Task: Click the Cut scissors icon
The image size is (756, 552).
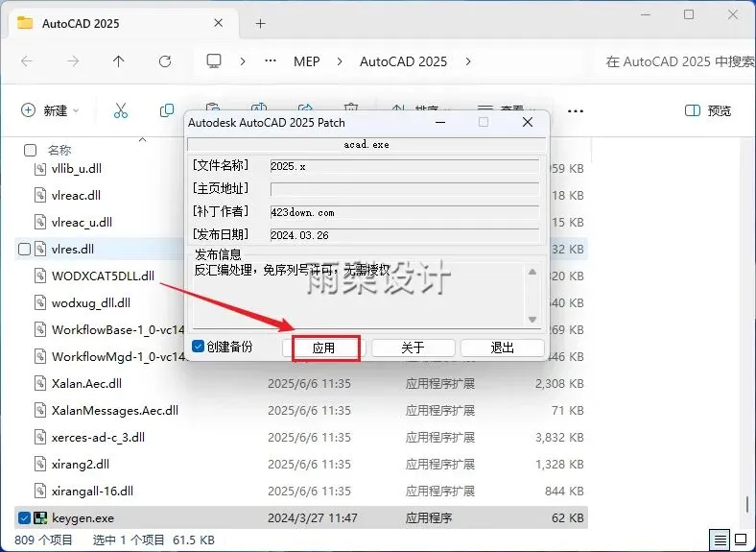Action: pyautogui.click(x=121, y=110)
